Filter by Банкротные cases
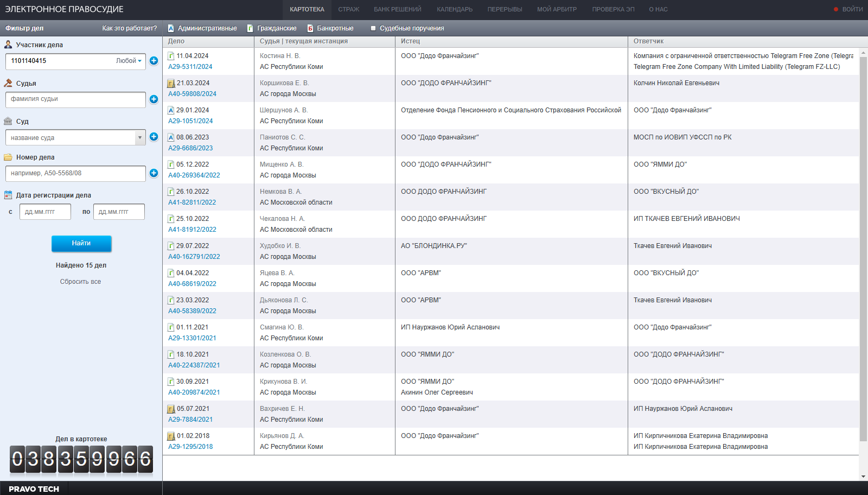This screenshot has width=868, height=495. pyautogui.click(x=330, y=28)
